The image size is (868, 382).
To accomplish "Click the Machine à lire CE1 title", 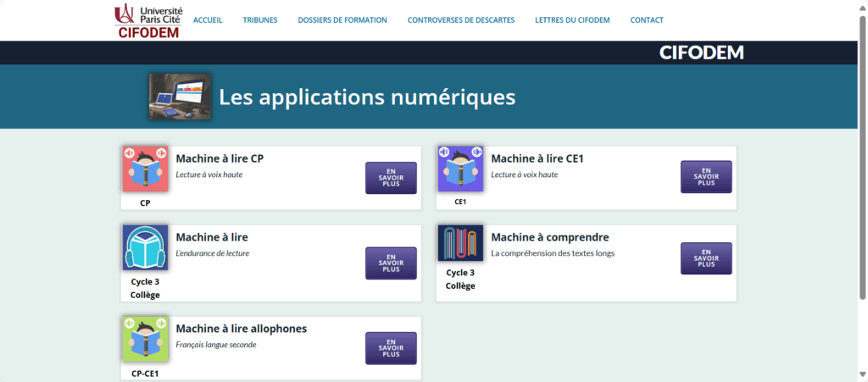I will (x=537, y=158).
